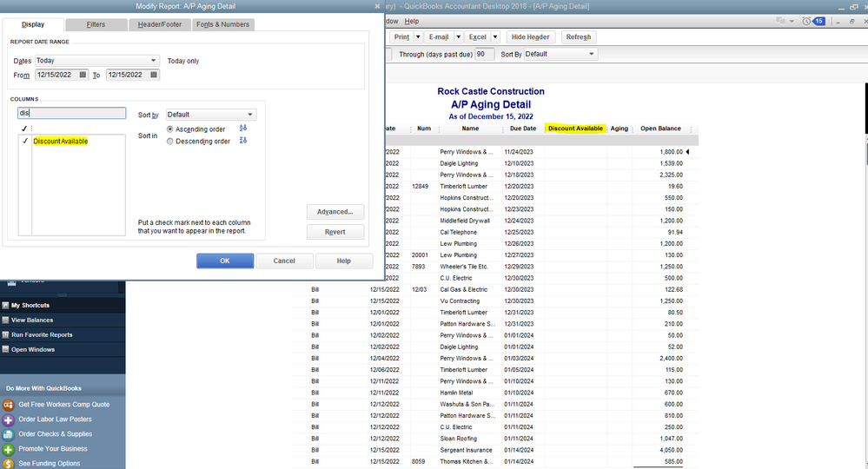Click the OK button
The width and height of the screenshot is (868, 469).
coord(225,261)
